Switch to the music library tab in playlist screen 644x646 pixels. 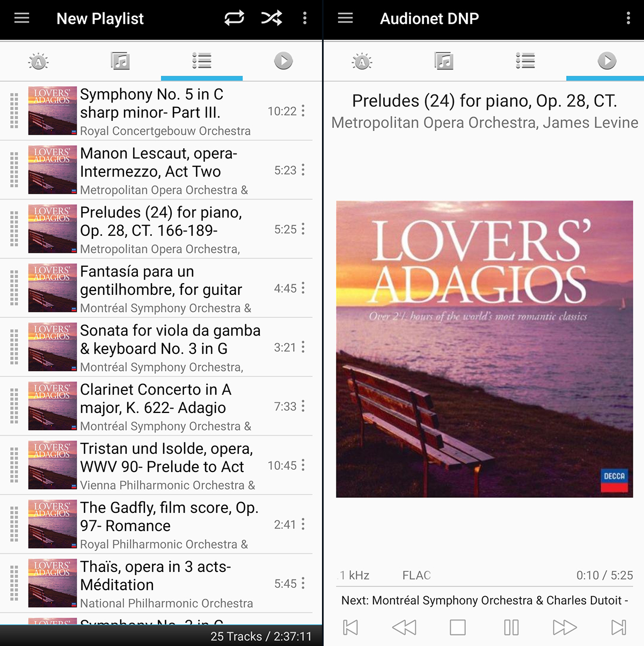click(120, 61)
